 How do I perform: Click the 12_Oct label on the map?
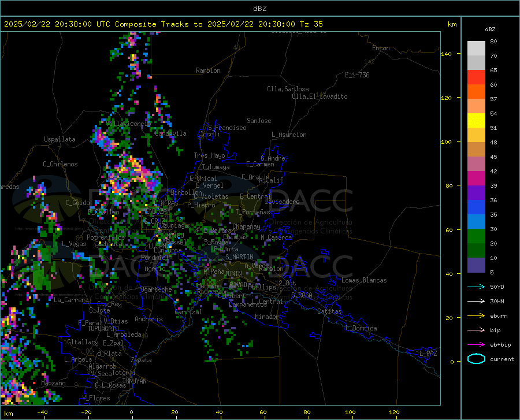click(285, 283)
